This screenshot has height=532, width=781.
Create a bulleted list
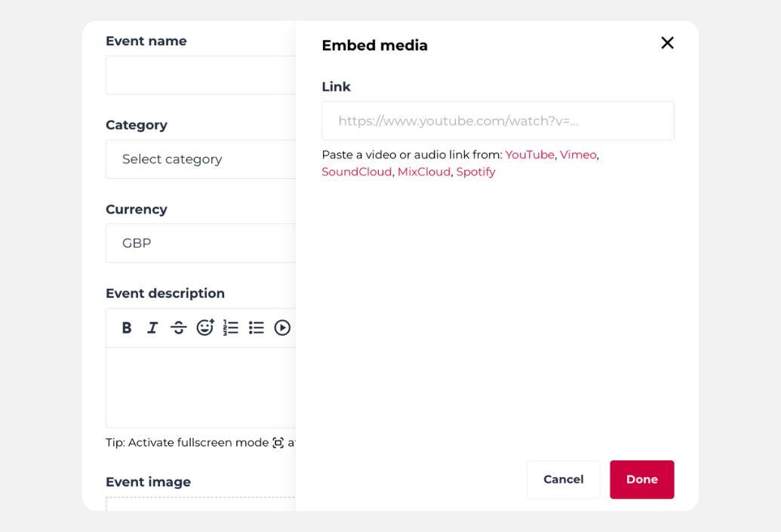(x=256, y=327)
